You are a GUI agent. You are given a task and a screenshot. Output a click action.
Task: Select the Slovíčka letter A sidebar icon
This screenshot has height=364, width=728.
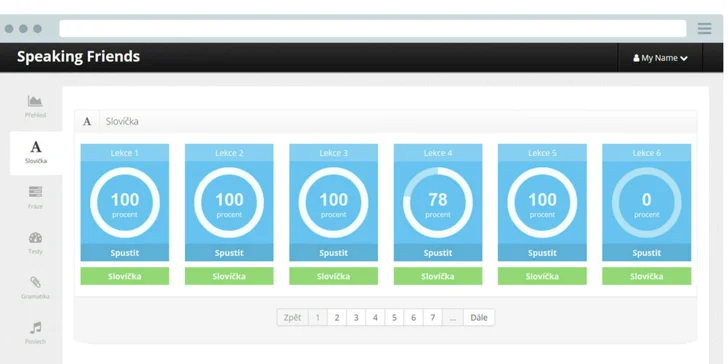click(x=36, y=147)
